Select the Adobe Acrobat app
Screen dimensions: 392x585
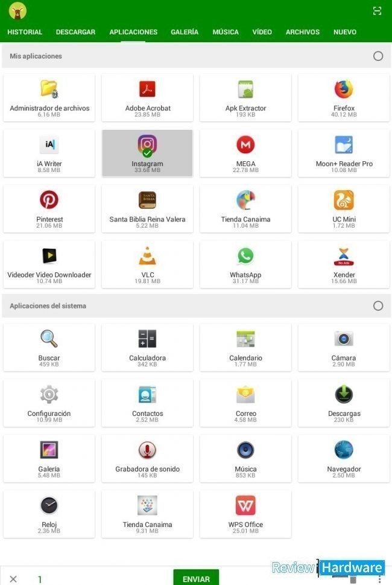coord(147,98)
